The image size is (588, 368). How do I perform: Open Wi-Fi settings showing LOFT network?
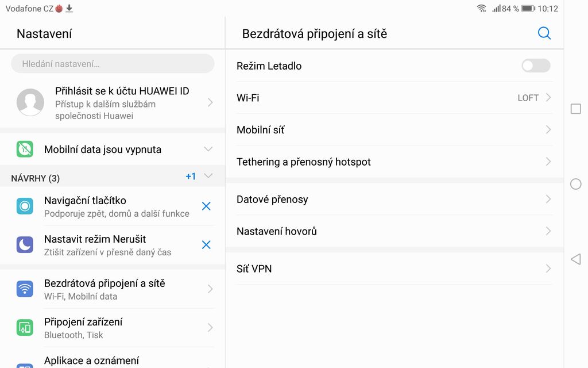pos(393,98)
